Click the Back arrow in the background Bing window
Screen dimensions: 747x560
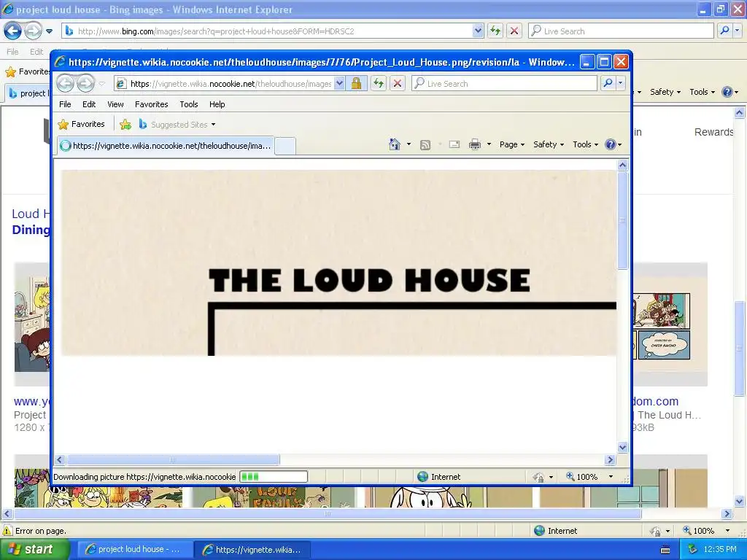(13, 31)
